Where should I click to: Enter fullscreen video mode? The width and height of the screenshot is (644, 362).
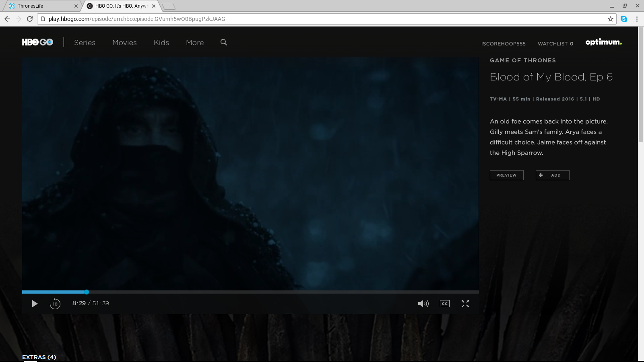coord(465,304)
